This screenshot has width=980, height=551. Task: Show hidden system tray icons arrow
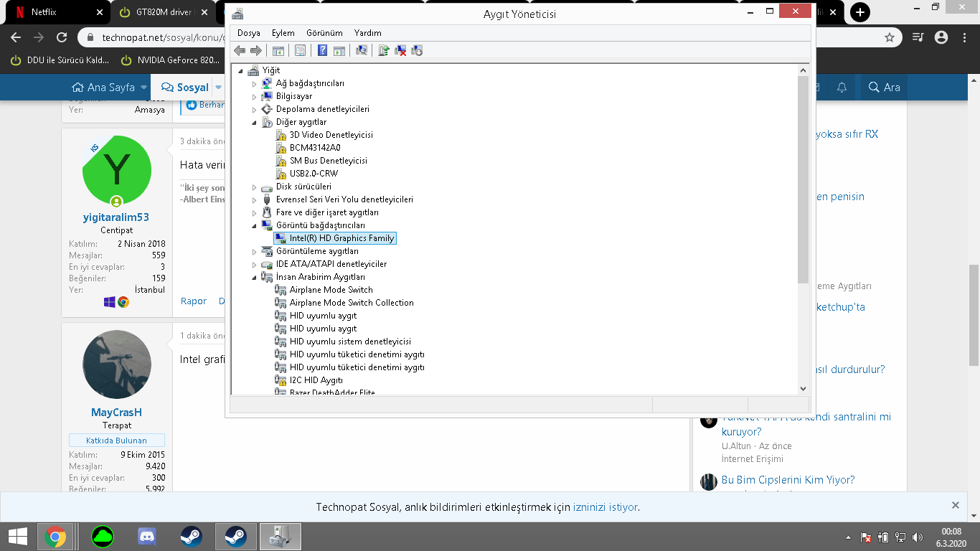[x=849, y=537]
